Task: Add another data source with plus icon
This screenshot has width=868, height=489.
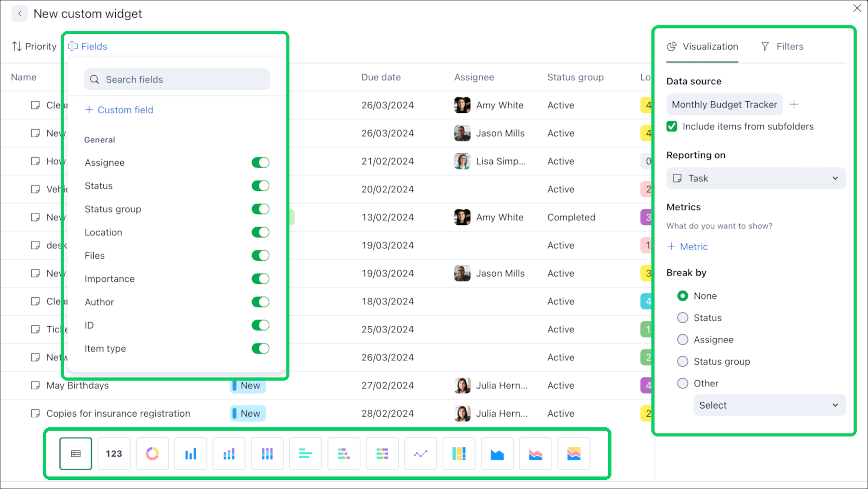Action: 794,104
